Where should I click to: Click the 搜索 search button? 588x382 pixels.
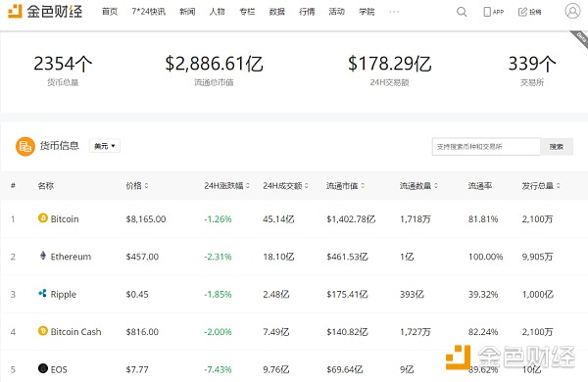[557, 147]
